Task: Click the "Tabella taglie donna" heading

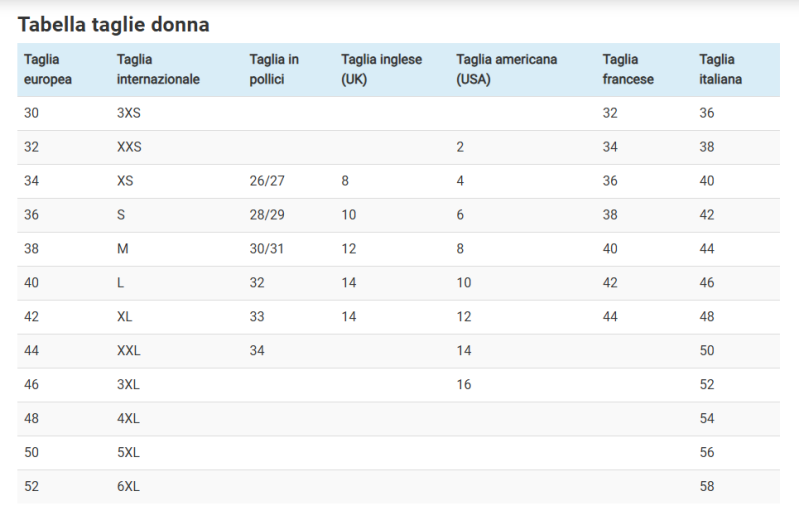Action: pos(113,24)
